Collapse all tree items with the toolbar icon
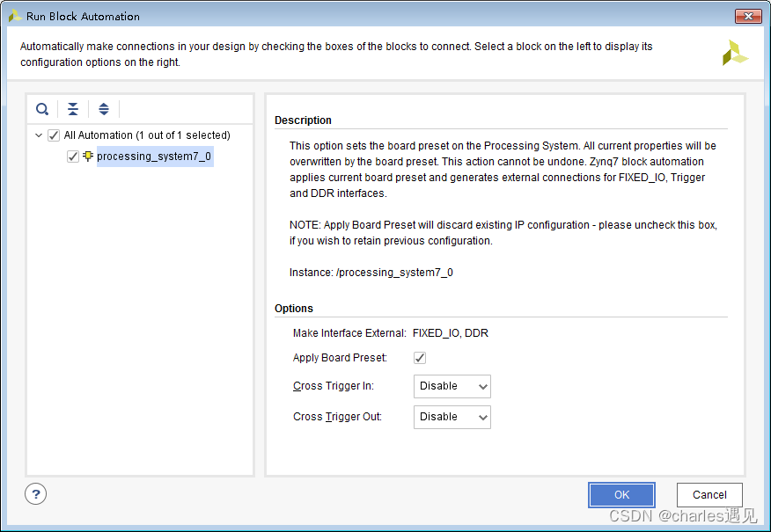 pyautogui.click(x=73, y=108)
